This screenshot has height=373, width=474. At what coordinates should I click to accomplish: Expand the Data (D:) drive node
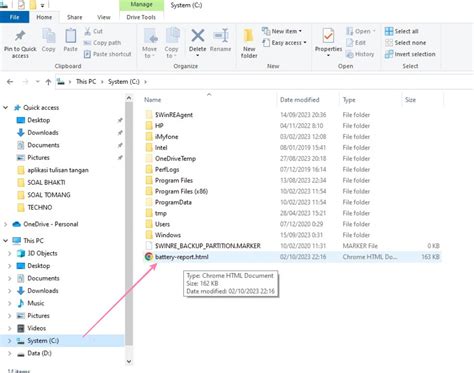tap(10, 353)
